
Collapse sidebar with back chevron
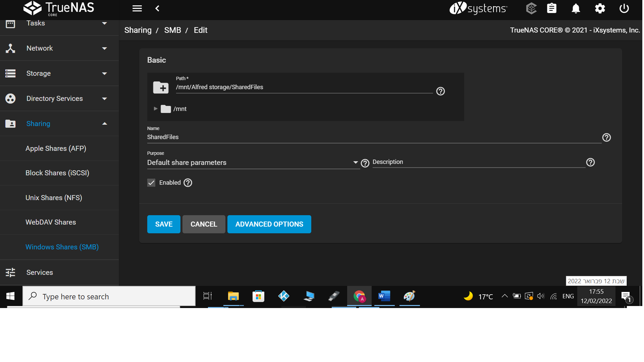(x=157, y=8)
